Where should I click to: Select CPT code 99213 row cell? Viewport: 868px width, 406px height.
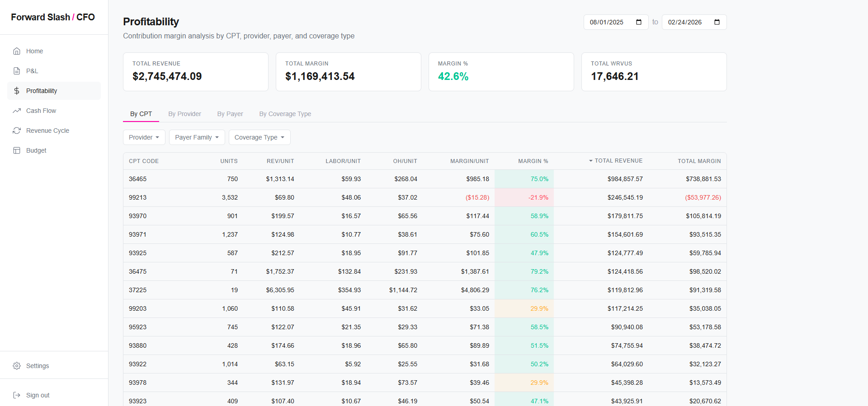tap(137, 197)
